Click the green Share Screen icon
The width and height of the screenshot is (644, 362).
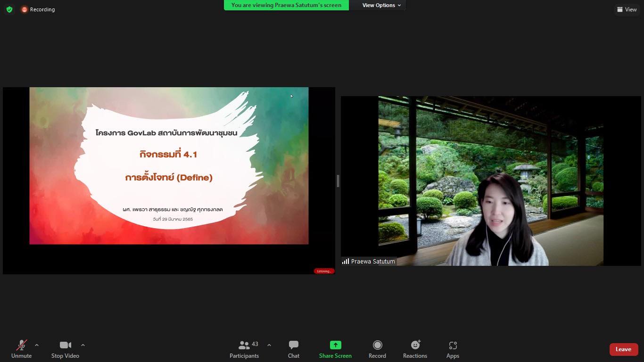pyautogui.click(x=335, y=345)
